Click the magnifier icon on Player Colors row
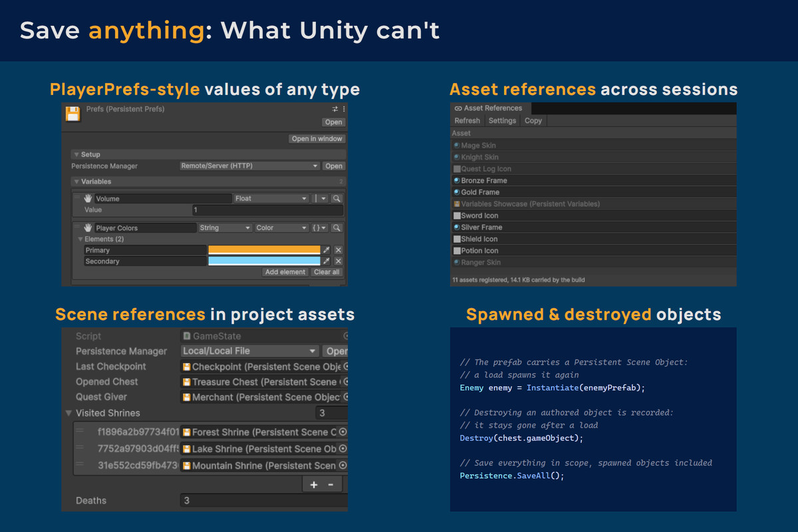The image size is (798, 532). 337,227
